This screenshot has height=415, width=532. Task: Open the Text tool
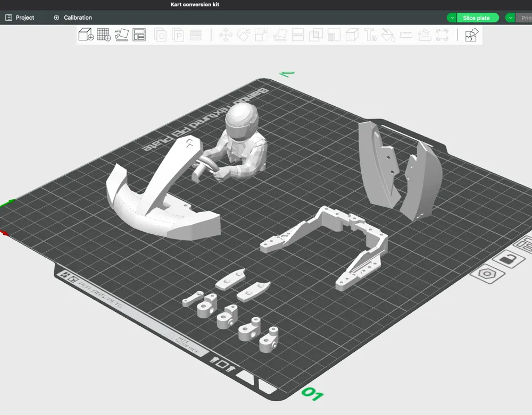pyautogui.click(x=370, y=35)
